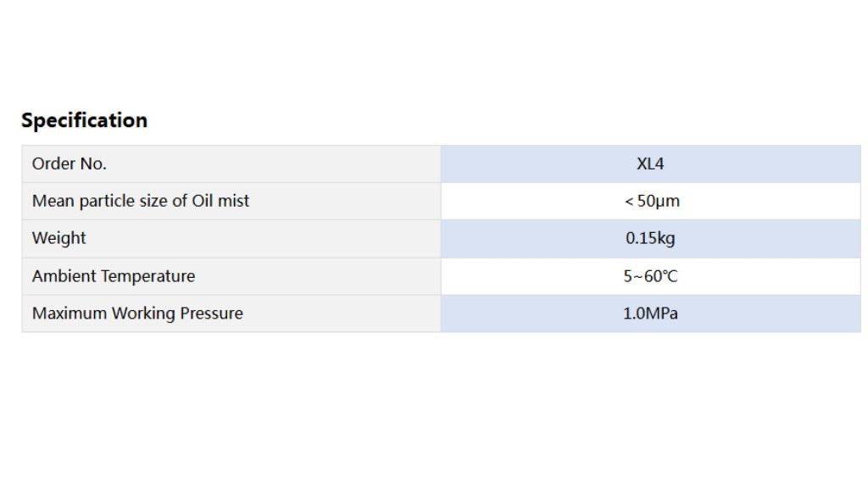Click the word 'Working'
The width and height of the screenshot is (868, 488).
click(143, 313)
